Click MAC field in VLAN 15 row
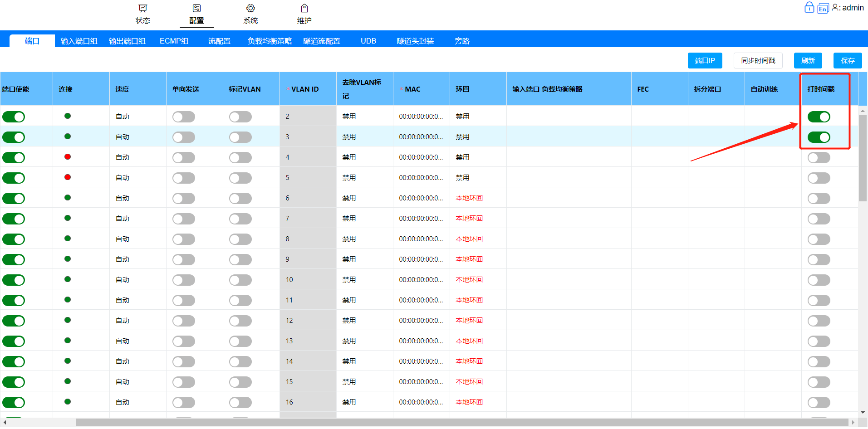This screenshot has width=868, height=429. tap(421, 382)
